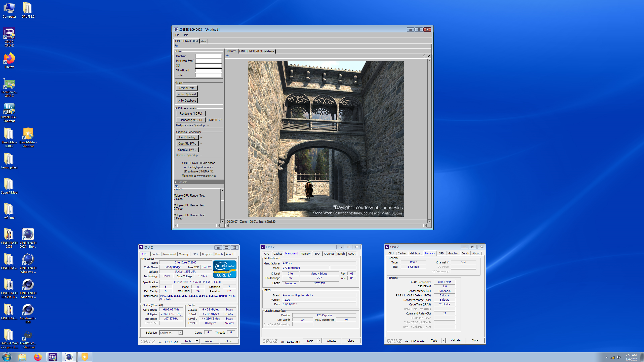This screenshot has width=644, height=362.
Task: Launch Cinebench R20 desktop shortcut
Action: pyautogui.click(x=28, y=313)
